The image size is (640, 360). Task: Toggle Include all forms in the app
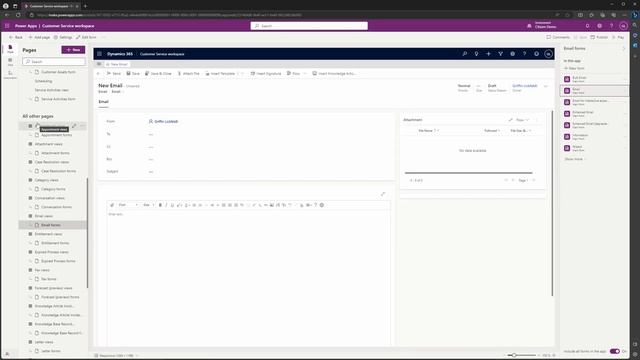[x=615, y=351]
